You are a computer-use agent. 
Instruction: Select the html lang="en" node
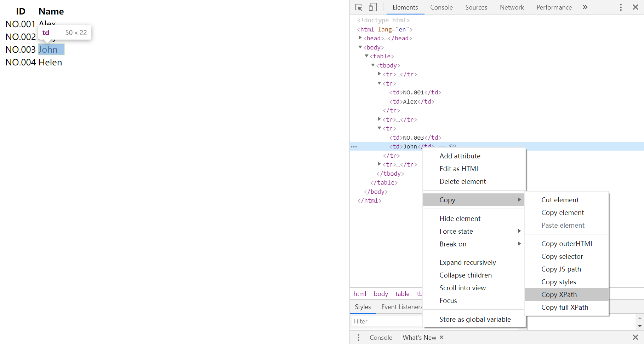[385, 29]
